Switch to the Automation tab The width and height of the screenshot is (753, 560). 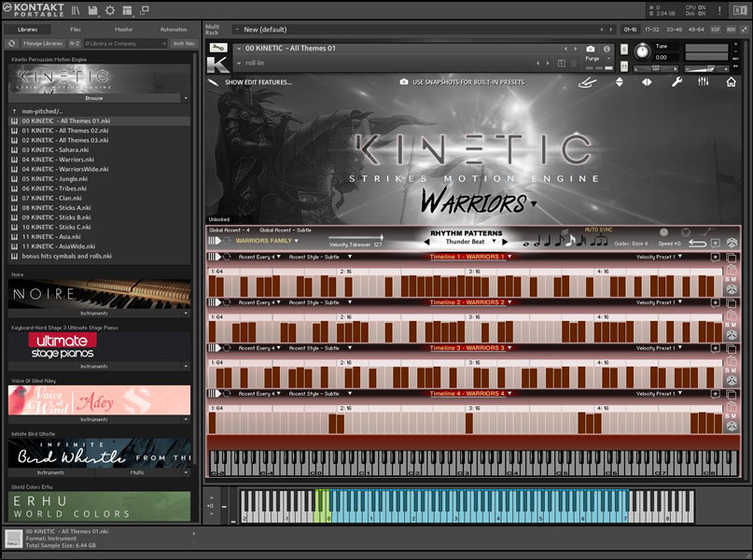click(173, 29)
